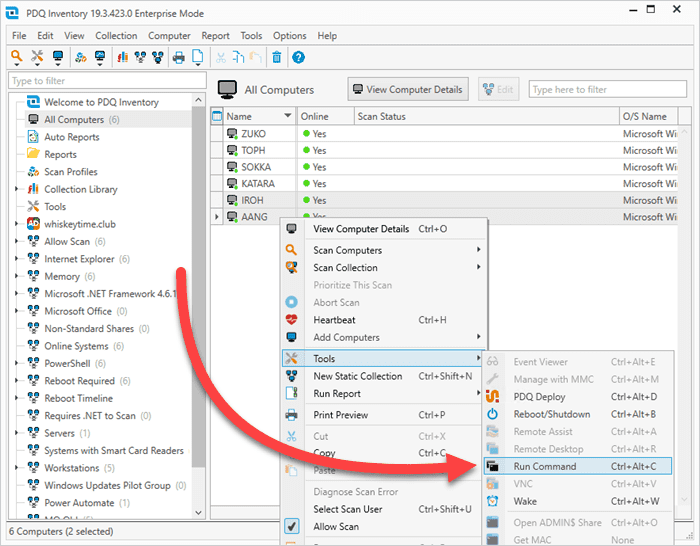This screenshot has width=700, height=546.
Task: Open the Collection menu
Action: click(116, 36)
